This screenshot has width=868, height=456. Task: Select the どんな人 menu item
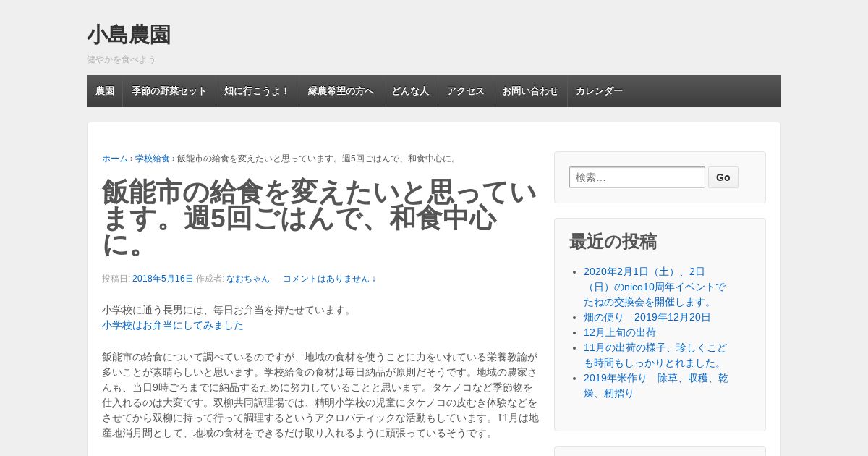tap(410, 91)
